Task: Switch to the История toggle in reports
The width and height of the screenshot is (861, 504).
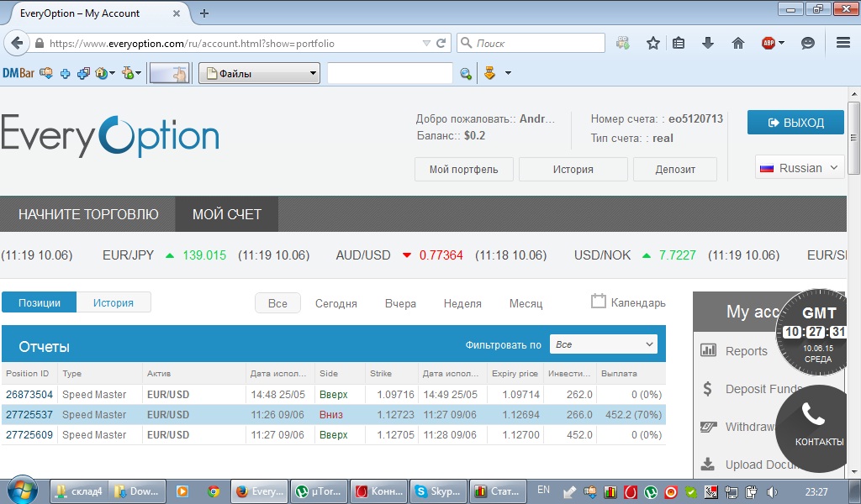Action: (x=114, y=302)
